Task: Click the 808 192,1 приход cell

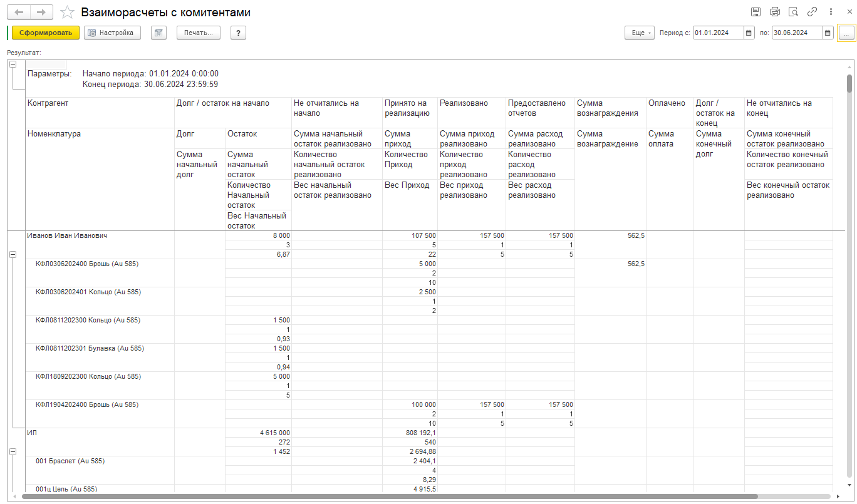Action: coord(410,433)
